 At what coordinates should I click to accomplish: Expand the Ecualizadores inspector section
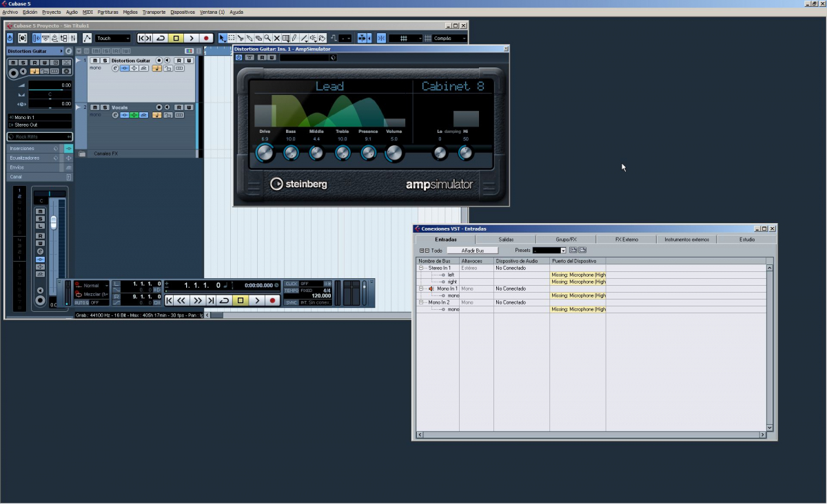40,158
